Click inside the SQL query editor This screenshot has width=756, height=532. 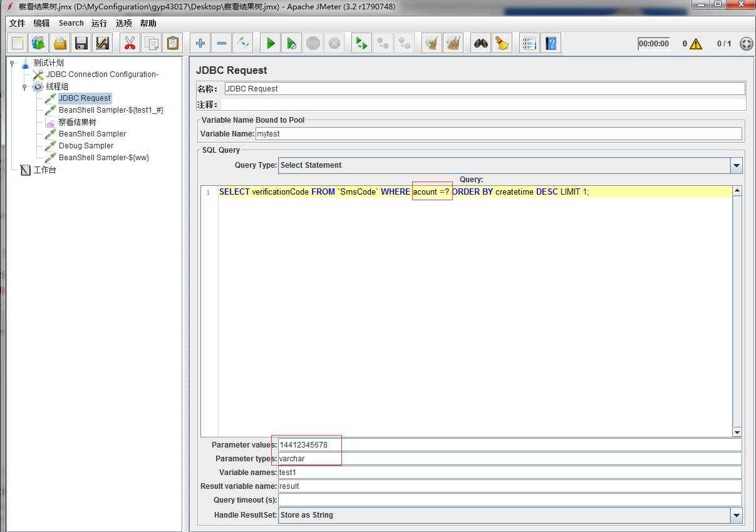(x=475, y=313)
